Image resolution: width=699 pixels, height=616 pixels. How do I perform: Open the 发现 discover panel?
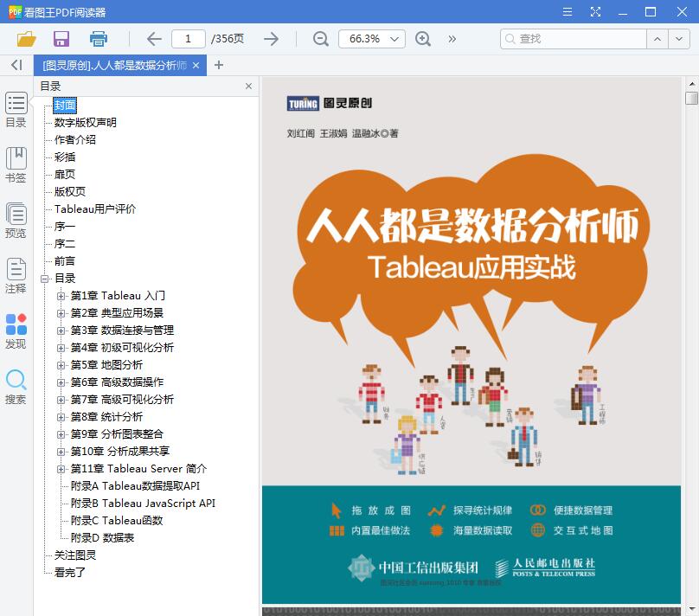point(16,331)
